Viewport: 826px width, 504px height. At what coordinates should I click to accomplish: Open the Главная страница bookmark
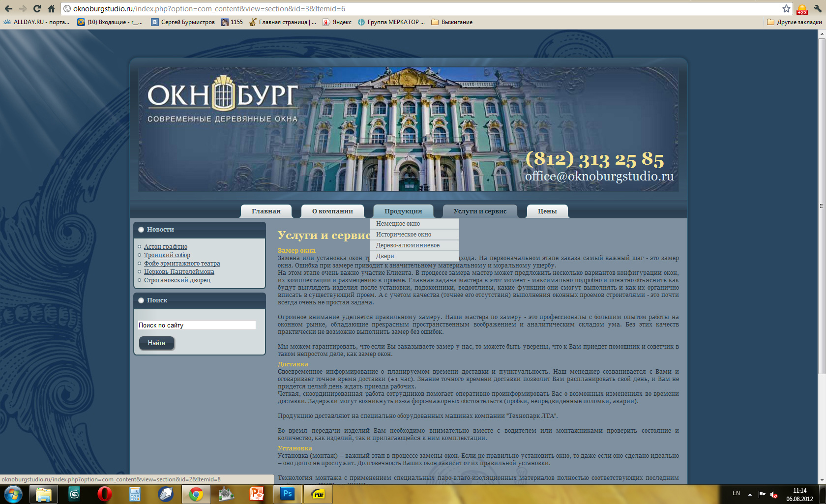pyautogui.click(x=283, y=22)
